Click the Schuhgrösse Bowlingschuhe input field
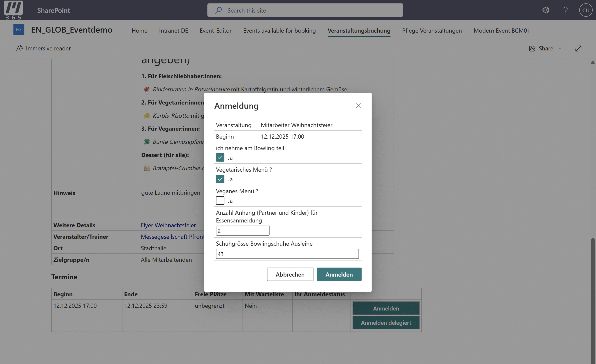The image size is (596, 364). [x=287, y=254]
